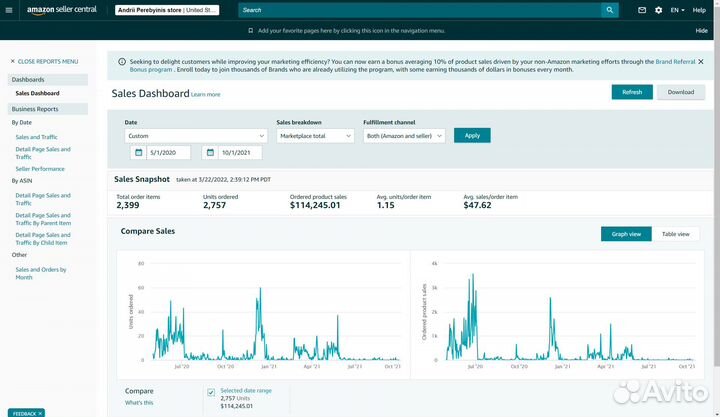The height and width of the screenshot is (417, 720).
Task: Open Sales and Orders by Month report
Action: click(x=40, y=273)
